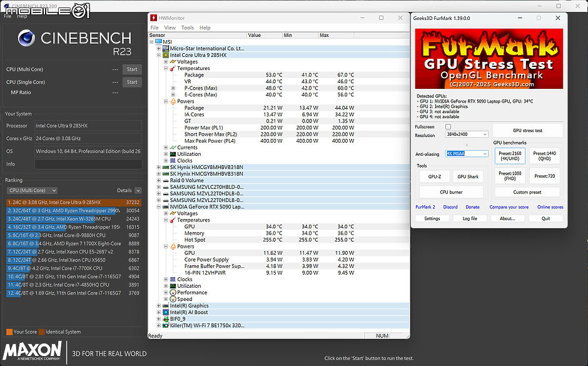This screenshot has height=366, width=588.
Task: Click the CPU Clocks icon
Action: pyautogui.click(x=173, y=161)
